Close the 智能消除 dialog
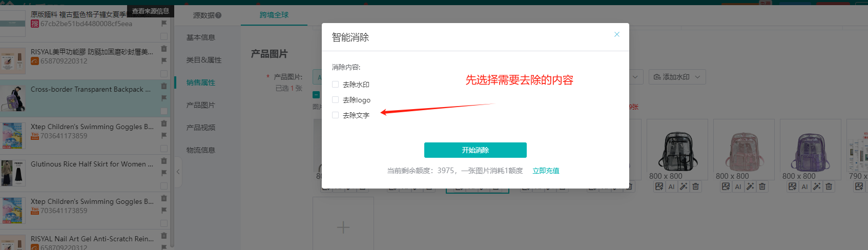 616,34
